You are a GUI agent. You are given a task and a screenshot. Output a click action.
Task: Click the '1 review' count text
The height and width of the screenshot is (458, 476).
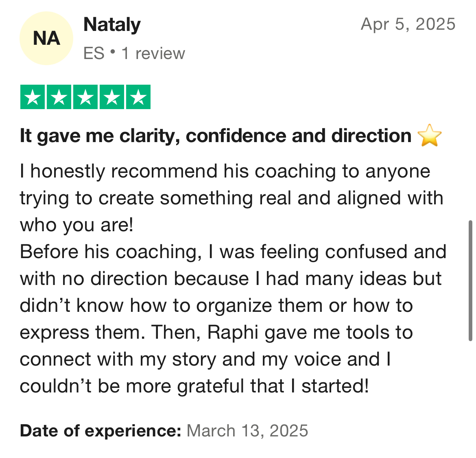coord(153,53)
